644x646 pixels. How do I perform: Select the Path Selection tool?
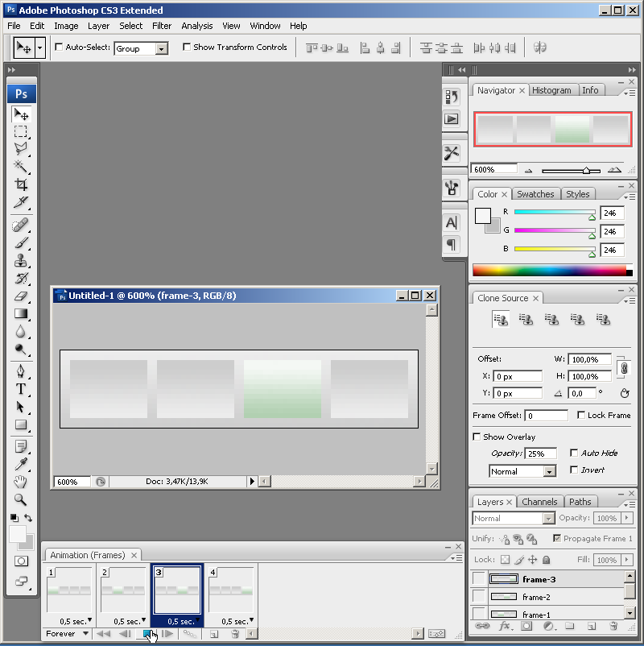click(x=21, y=407)
